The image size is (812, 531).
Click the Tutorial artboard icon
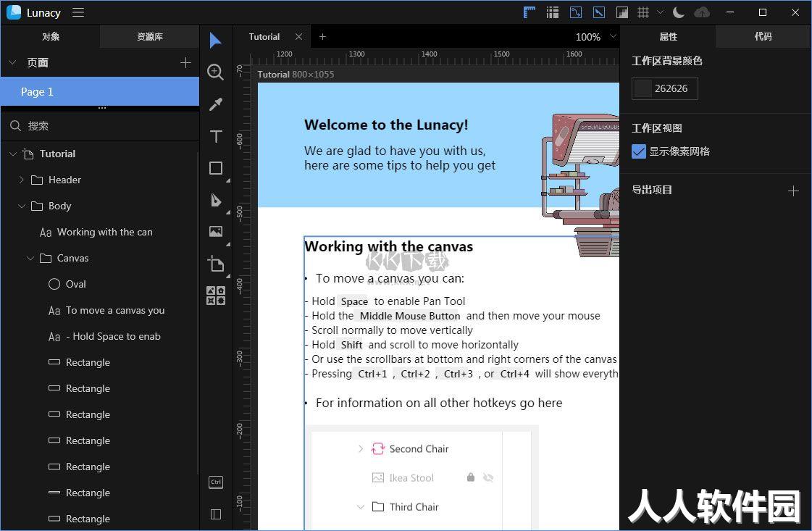pos(28,154)
